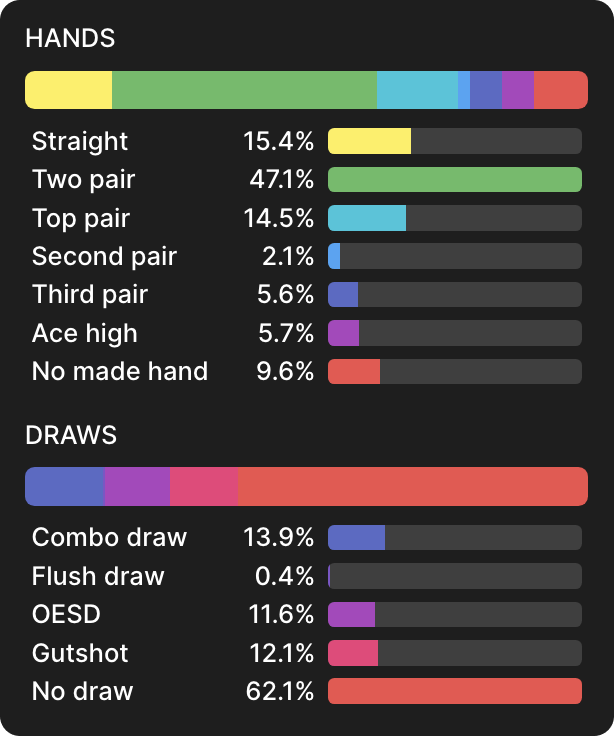The image size is (614, 736).
Task: Click purple OESD segment in DRAWS stacked bar
Action: click(x=137, y=486)
